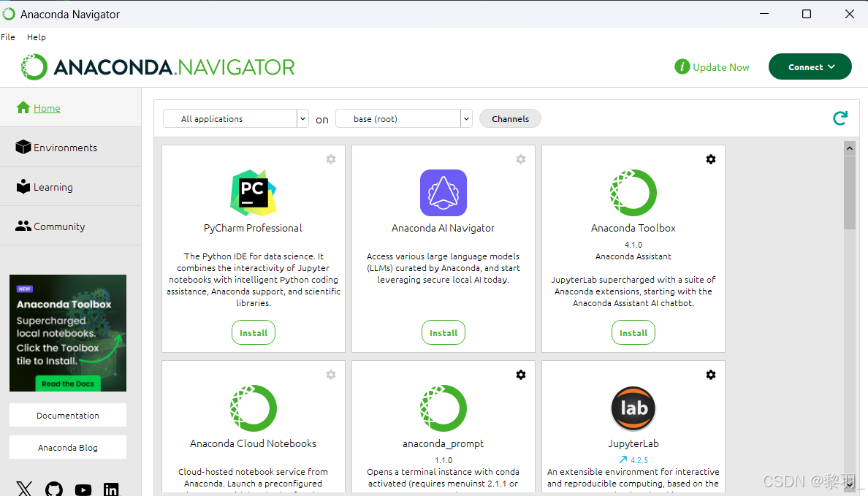Viewport: 868px width, 496px height.
Task: Click the scrollbar up arrow
Action: tap(850, 148)
